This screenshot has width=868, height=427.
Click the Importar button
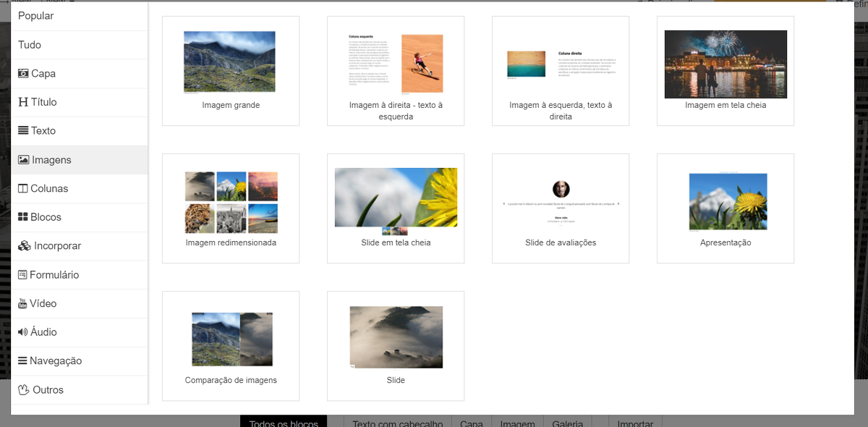635,421
